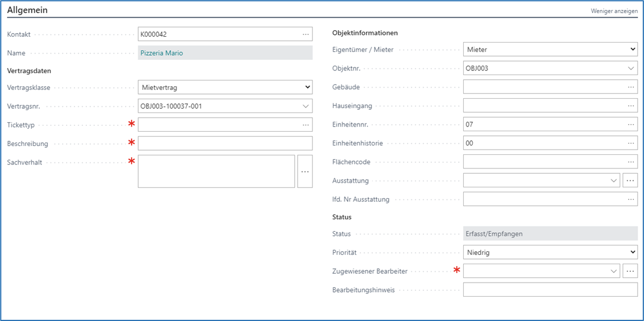Click the Einheitennr. lookup ellipsis
This screenshot has height=321, width=644.
point(631,125)
